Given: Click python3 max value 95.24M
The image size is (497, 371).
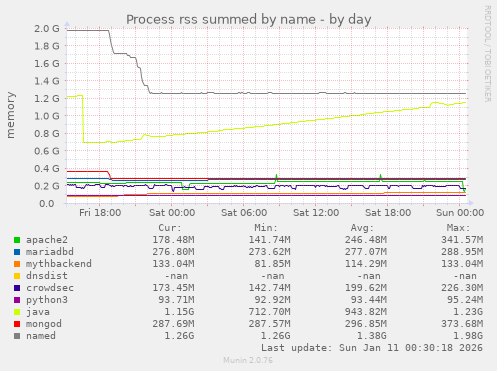Looking at the screenshot, I should click(x=465, y=300).
